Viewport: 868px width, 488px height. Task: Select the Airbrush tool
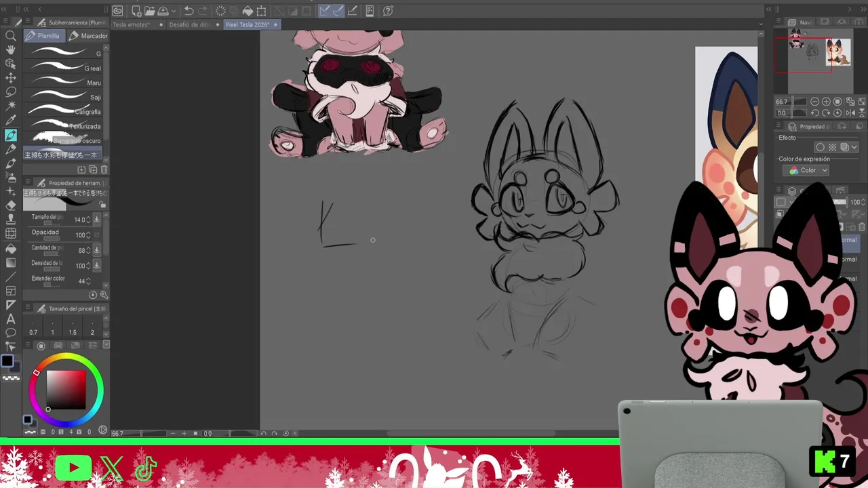(x=11, y=178)
